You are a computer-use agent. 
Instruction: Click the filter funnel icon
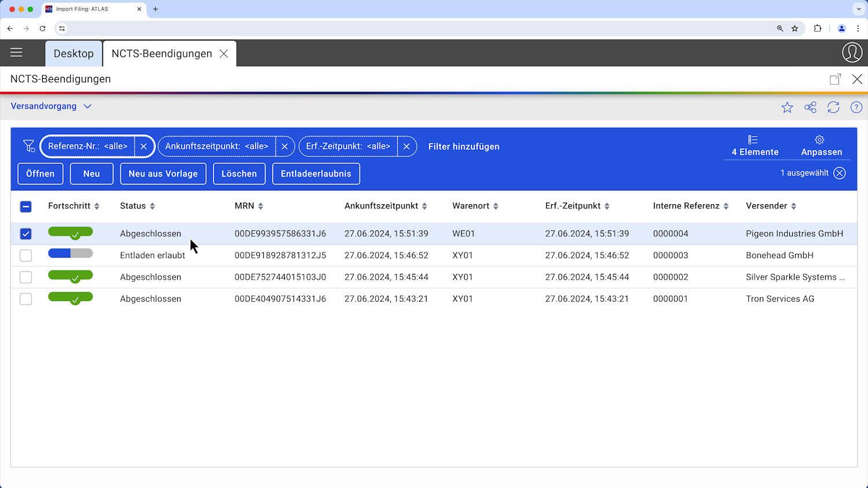click(29, 146)
